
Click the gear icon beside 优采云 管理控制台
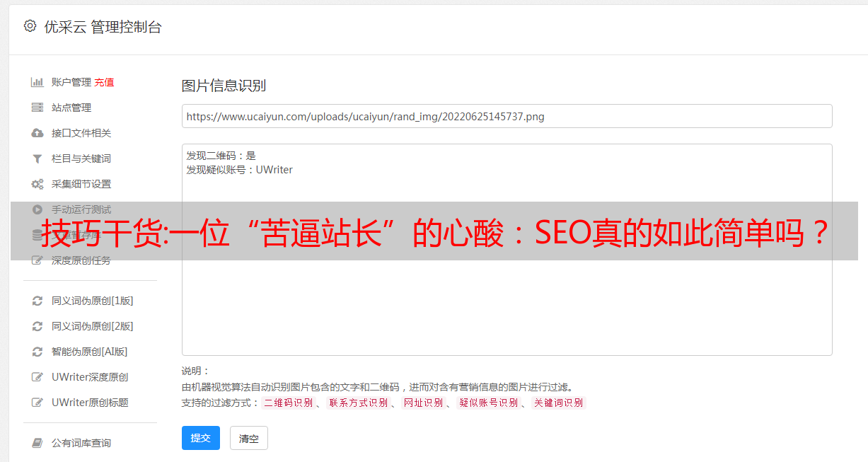[x=30, y=26]
